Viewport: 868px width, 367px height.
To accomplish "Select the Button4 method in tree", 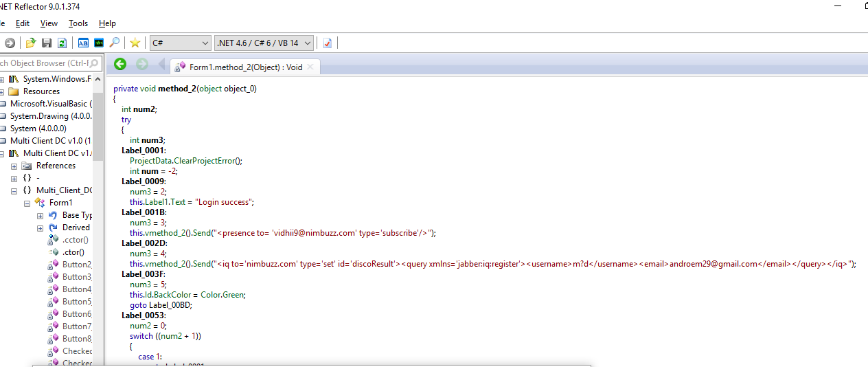I will pyautogui.click(x=76, y=289).
